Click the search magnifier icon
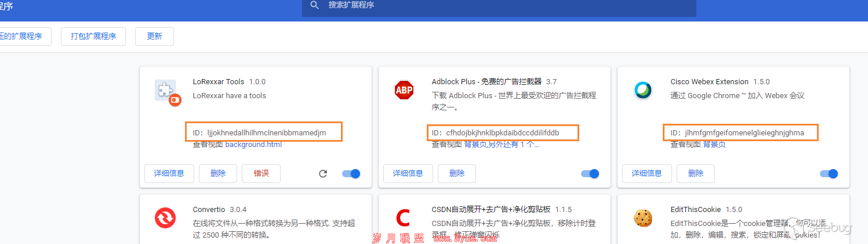 (315, 5)
